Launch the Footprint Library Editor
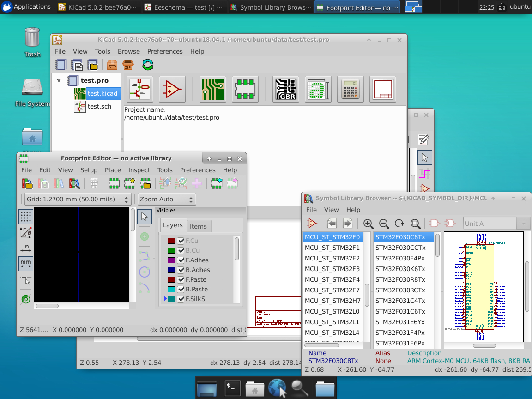The height and width of the screenshot is (399, 532). 245,89
